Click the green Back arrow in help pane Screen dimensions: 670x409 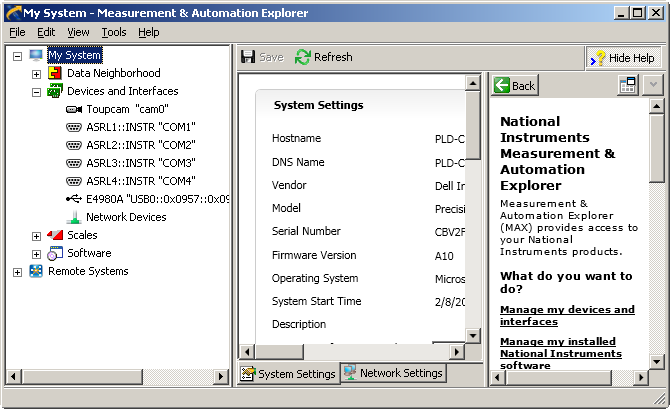tap(502, 85)
